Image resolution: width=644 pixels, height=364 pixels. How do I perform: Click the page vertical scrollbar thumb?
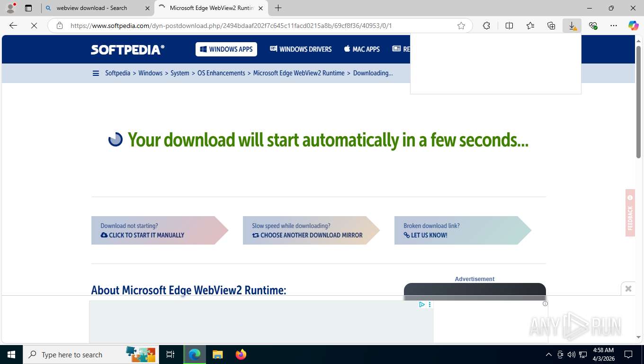click(x=639, y=101)
